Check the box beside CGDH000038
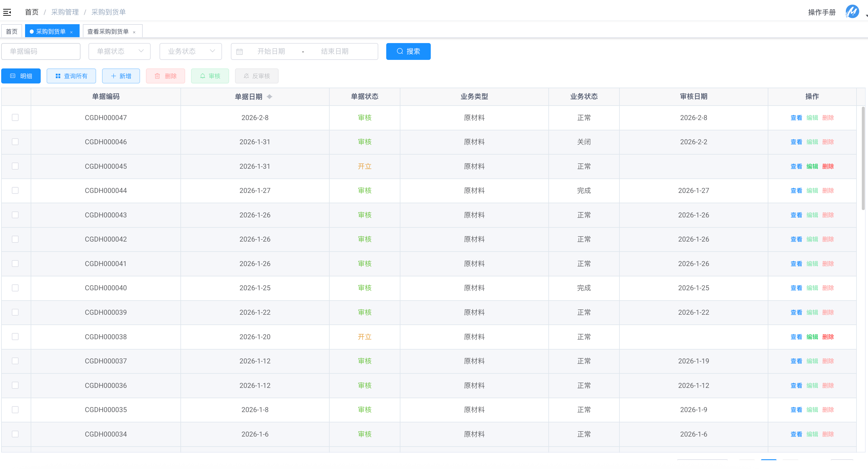This screenshot has height=469, width=868. pyautogui.click(x=15, y=337)
